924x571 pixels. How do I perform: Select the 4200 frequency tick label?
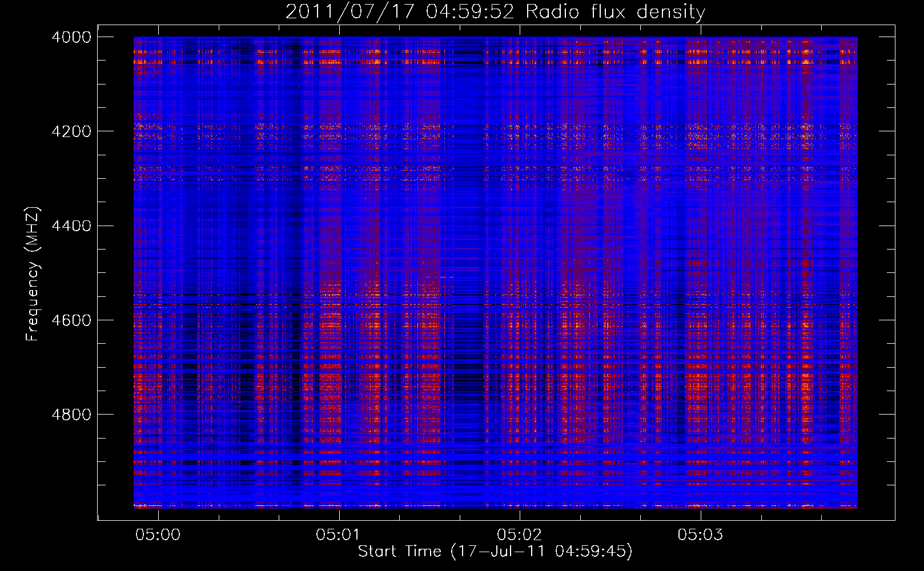[71, 131]
